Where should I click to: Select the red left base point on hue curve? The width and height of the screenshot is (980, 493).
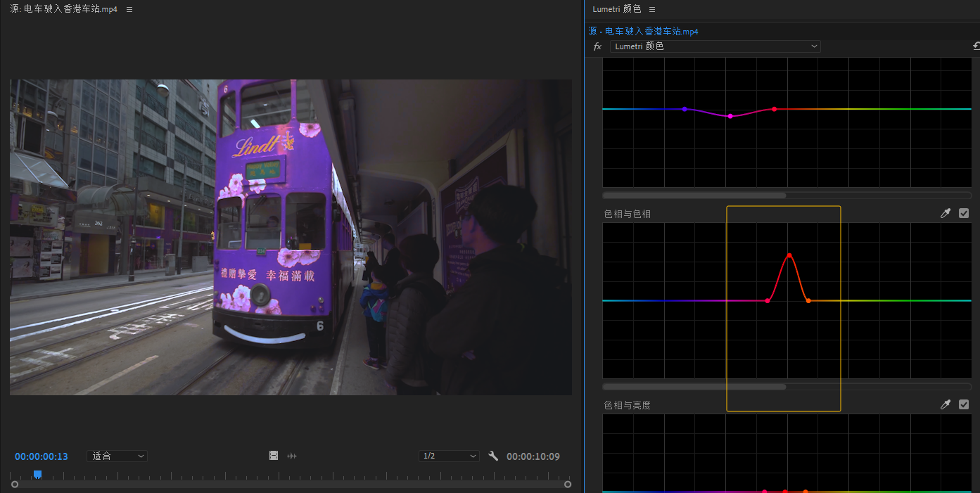[x=767, y=301]
